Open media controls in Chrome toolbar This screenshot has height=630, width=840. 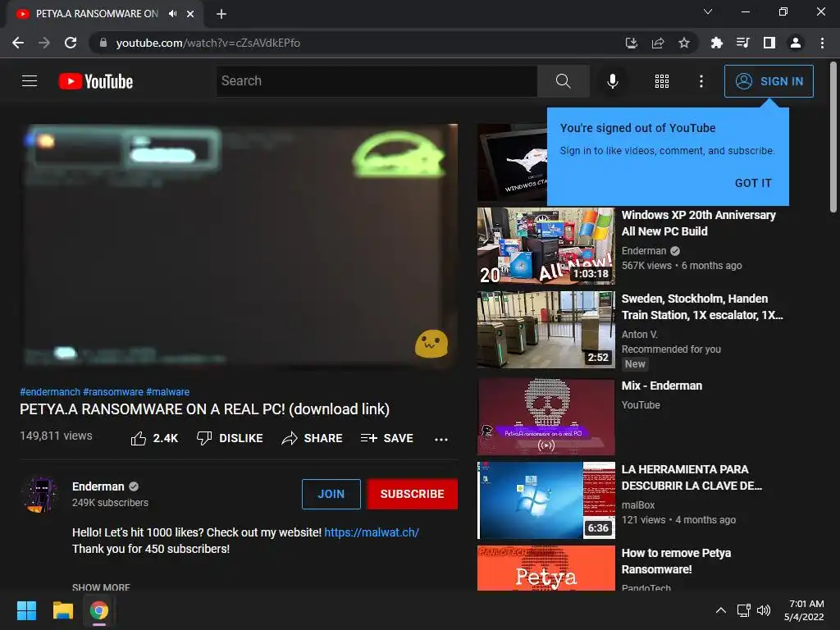(x=742, y=43)
